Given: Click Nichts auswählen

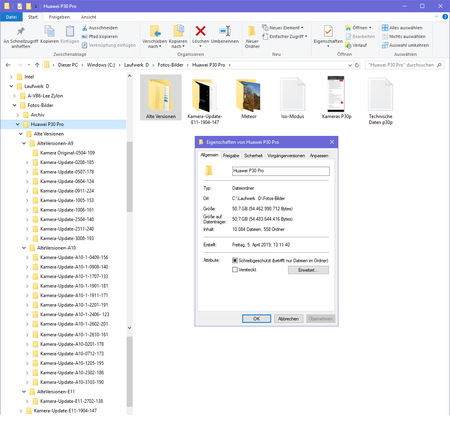Looking at the screenshot, I should (x=404, y=36).
